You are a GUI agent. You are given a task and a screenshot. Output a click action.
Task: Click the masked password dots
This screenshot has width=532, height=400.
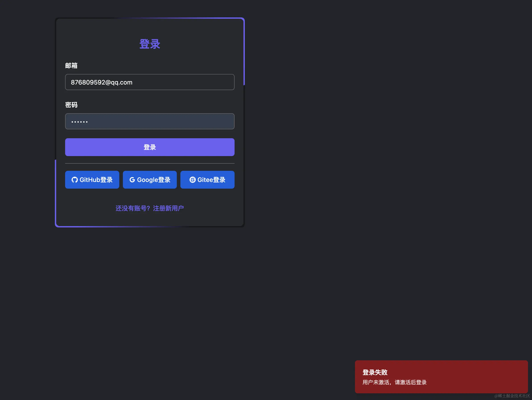(79, 122)
